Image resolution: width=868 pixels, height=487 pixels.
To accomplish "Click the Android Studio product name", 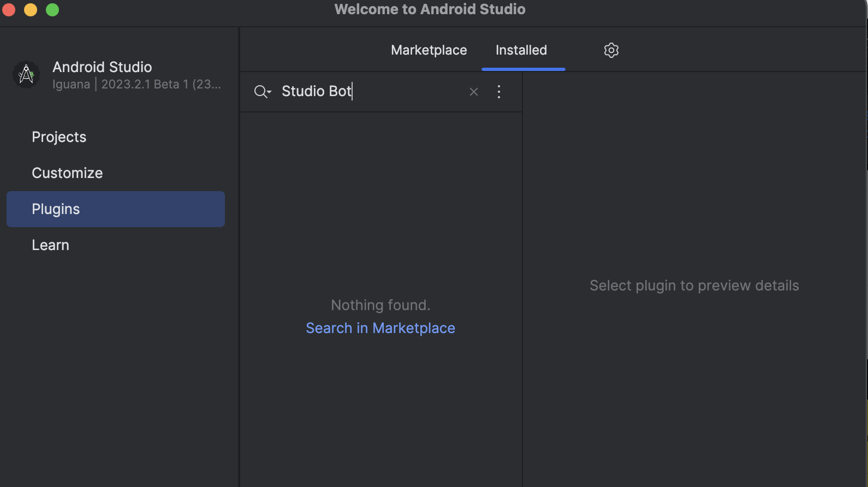I will point(102,67).
